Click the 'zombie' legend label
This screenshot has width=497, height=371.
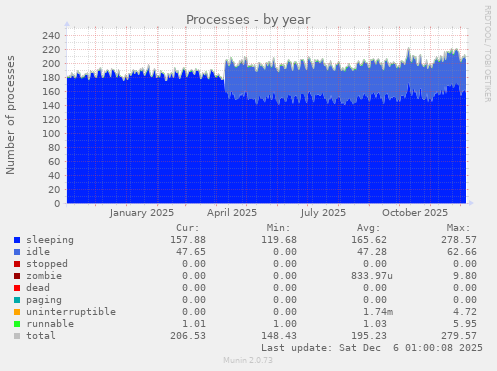pyautogui.click(x=44, y=276)
